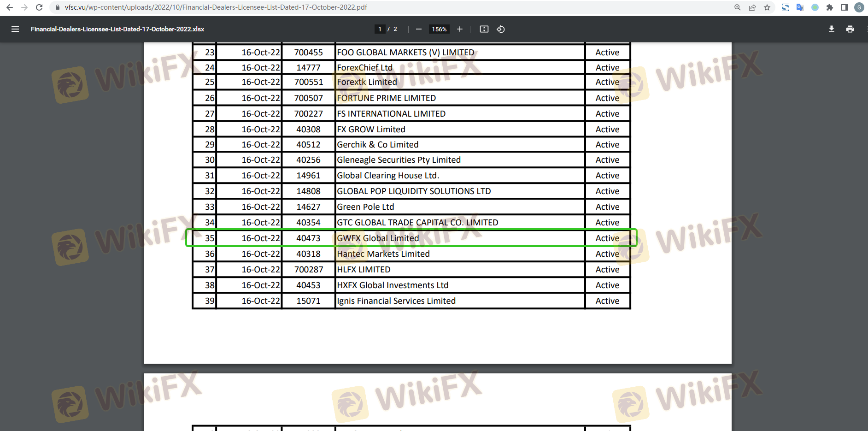
Task: Click the share page icon
Action: pos(752,7)
